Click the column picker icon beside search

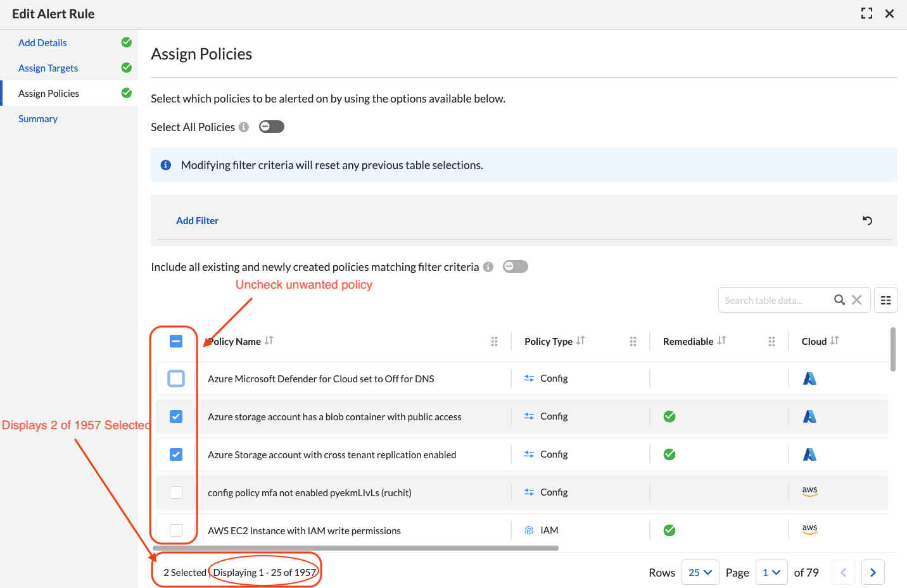click(885, 300)
